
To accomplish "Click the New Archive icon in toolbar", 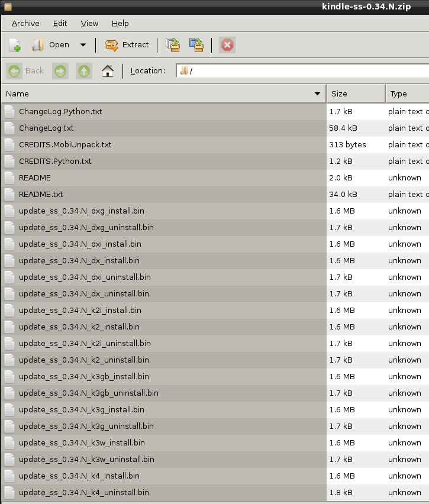I will (x=15, y=45).
